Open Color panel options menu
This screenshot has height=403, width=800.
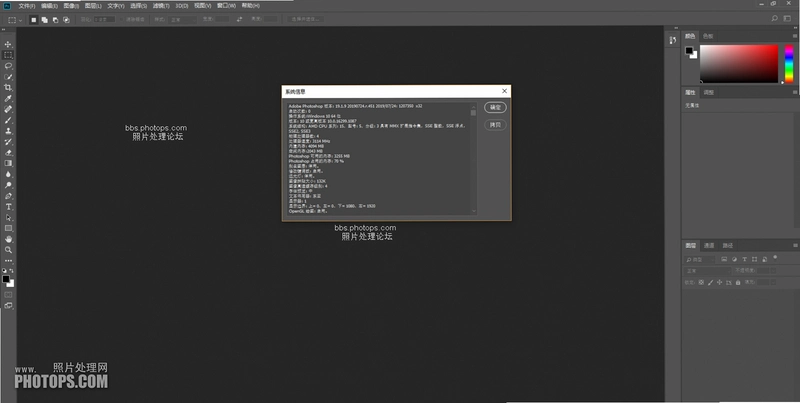[x=795, y=36]
